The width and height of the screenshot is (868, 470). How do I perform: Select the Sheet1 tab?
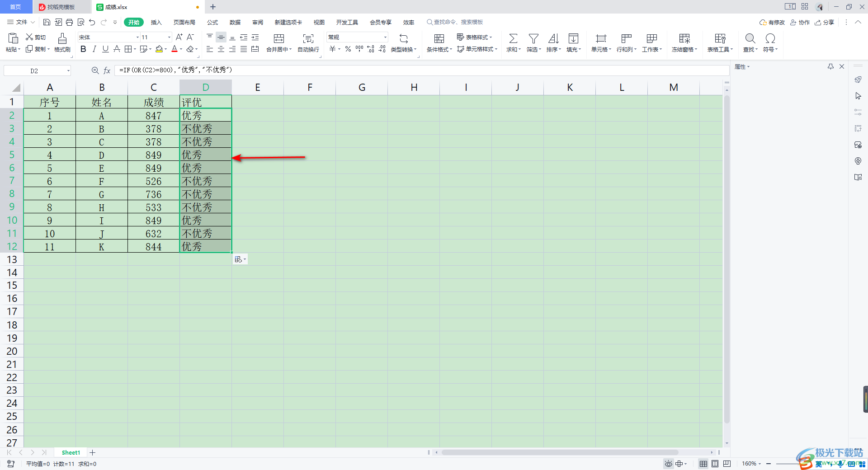(x=71, y=452)
